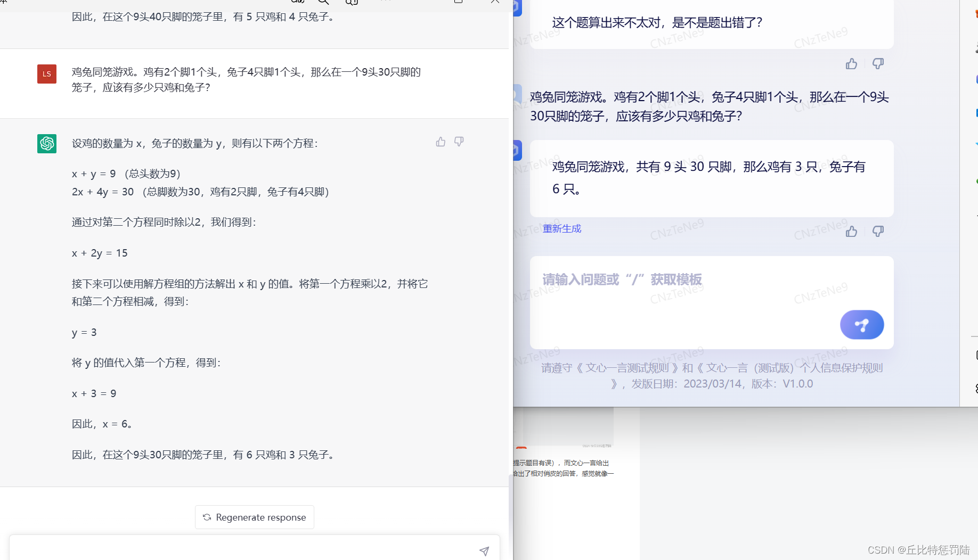Click Regenerate response button
Viewport: 978px width, 560px height.
(x=255, y=517)
